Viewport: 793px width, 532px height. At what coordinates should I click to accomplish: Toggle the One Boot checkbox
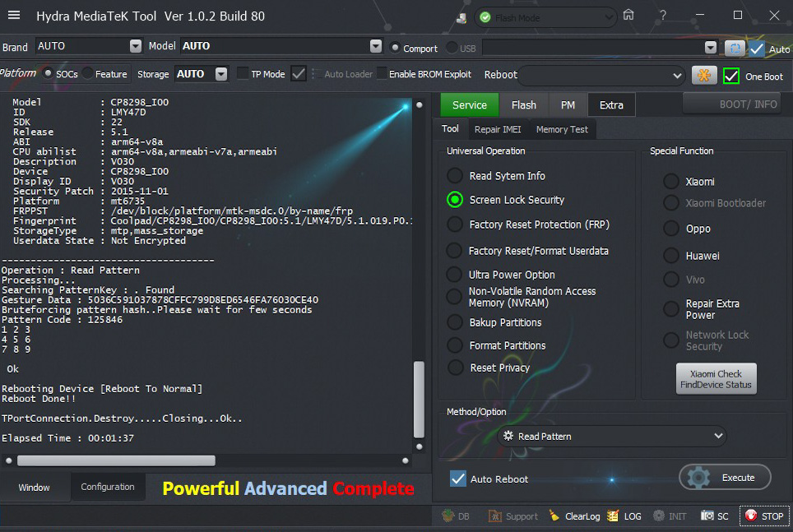[731, 76]
